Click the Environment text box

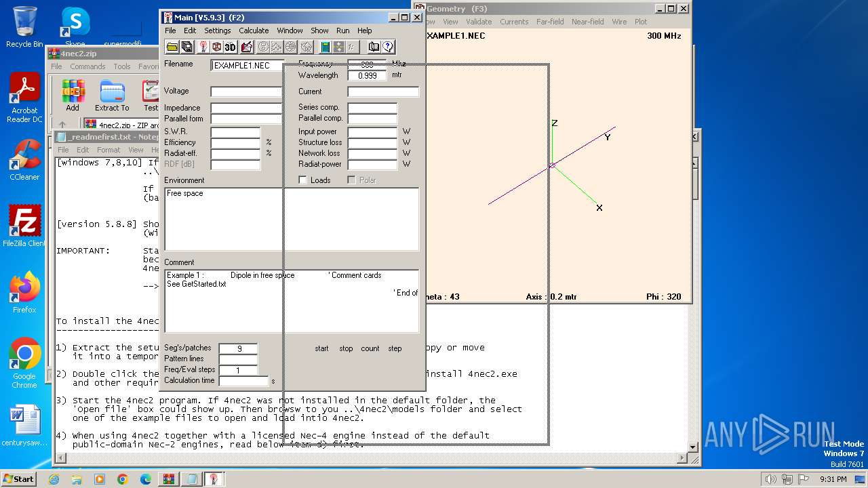pyautogui.click(x=292, y=219)
